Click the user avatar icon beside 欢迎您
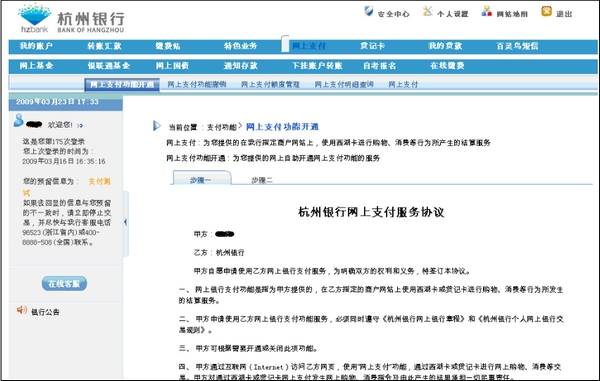The width and height of the screenshot is (600, 381). [18, 120]
